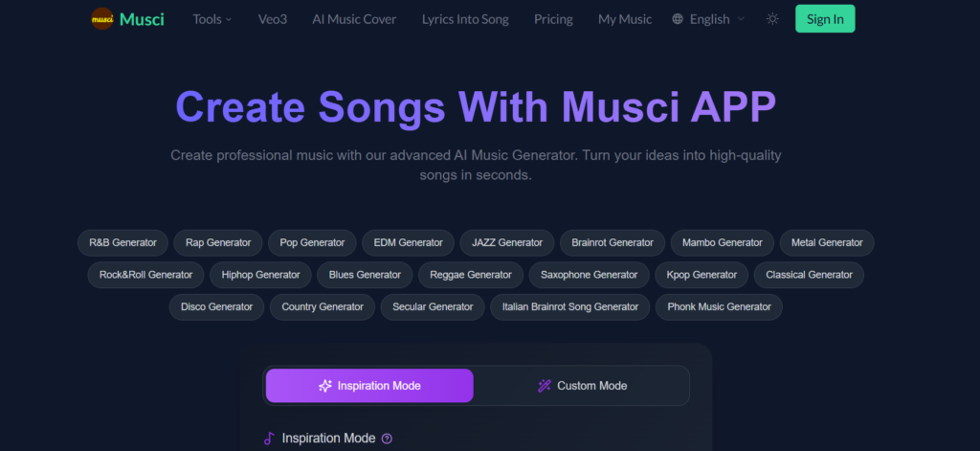Open the Veo3 menu item

[272, 19]
